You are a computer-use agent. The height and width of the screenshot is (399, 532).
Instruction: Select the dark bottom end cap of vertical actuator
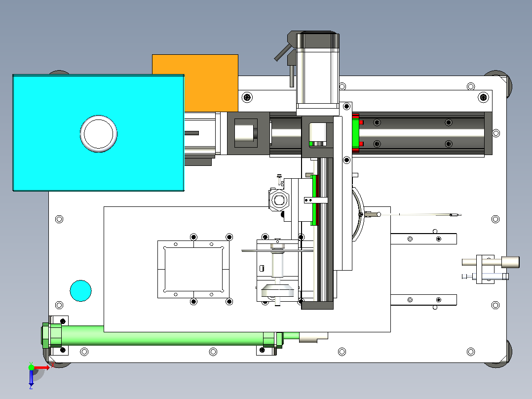[x=317, y=305]
